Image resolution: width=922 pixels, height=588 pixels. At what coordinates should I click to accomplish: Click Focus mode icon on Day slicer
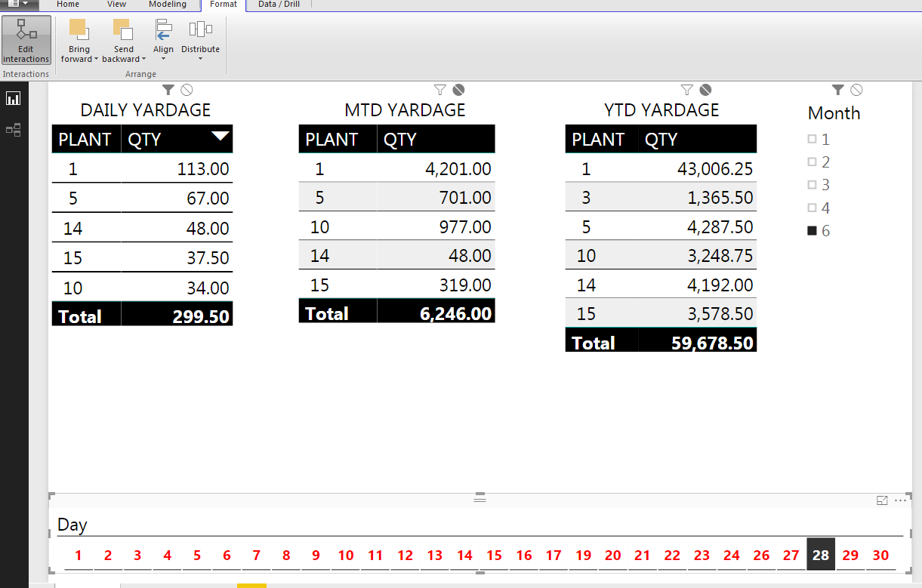pyautogui.click(x=882, y=500)
